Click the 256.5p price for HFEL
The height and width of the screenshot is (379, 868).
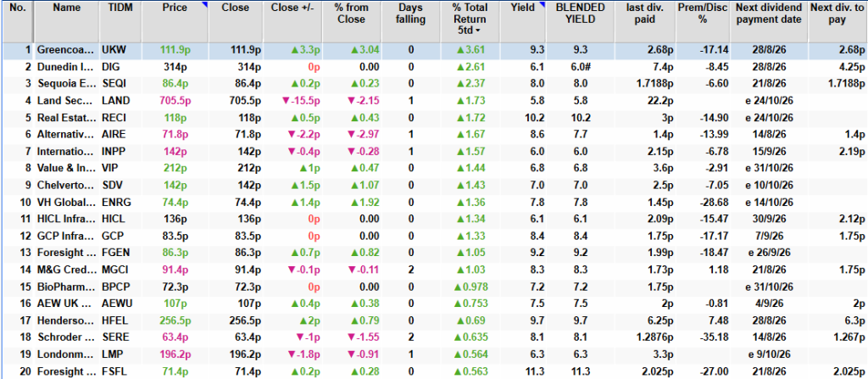point(175,320)
